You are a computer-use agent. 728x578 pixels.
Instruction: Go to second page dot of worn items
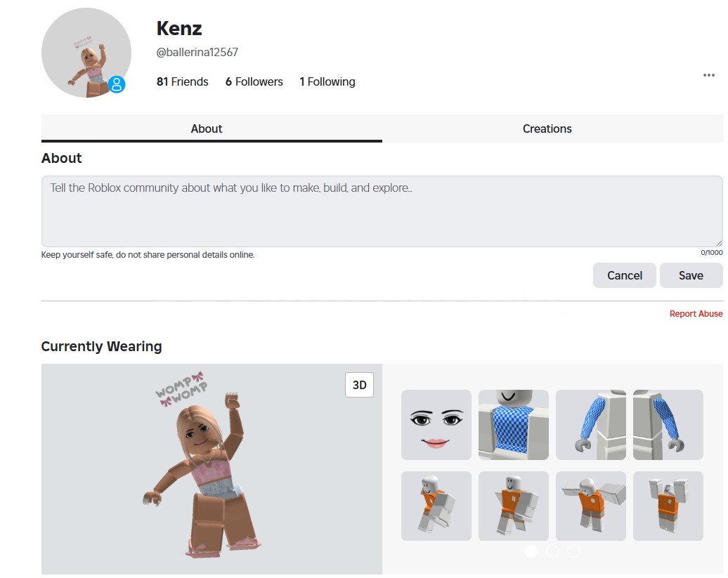552,551
